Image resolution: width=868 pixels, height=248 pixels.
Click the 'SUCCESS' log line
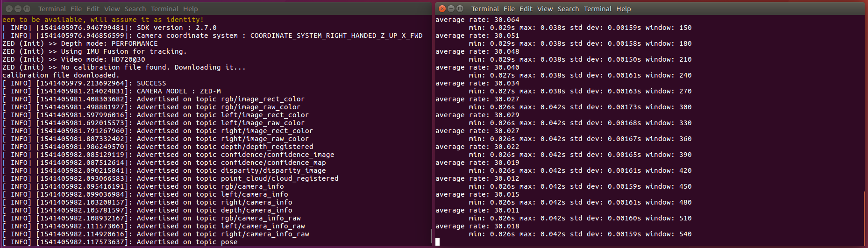point(84,83)
